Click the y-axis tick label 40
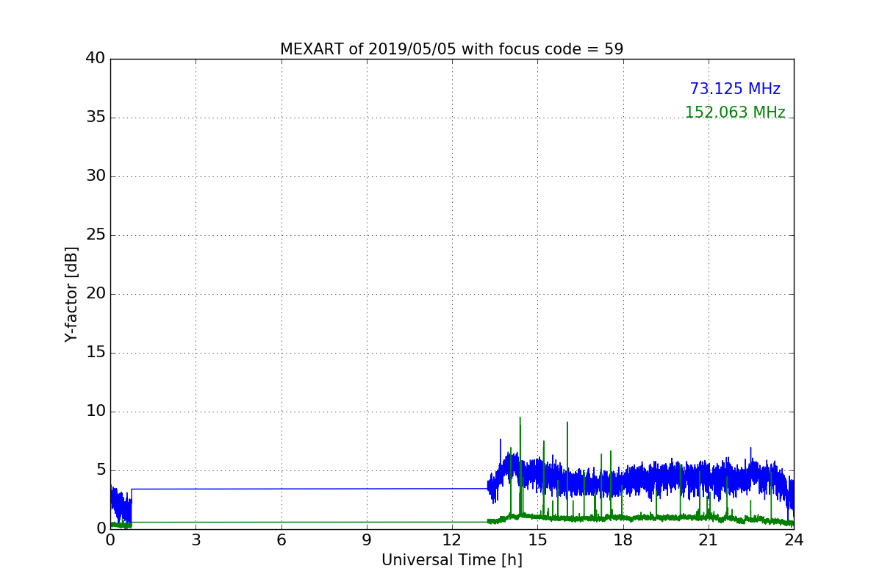882x588 pixels. (x=96, y=59)
